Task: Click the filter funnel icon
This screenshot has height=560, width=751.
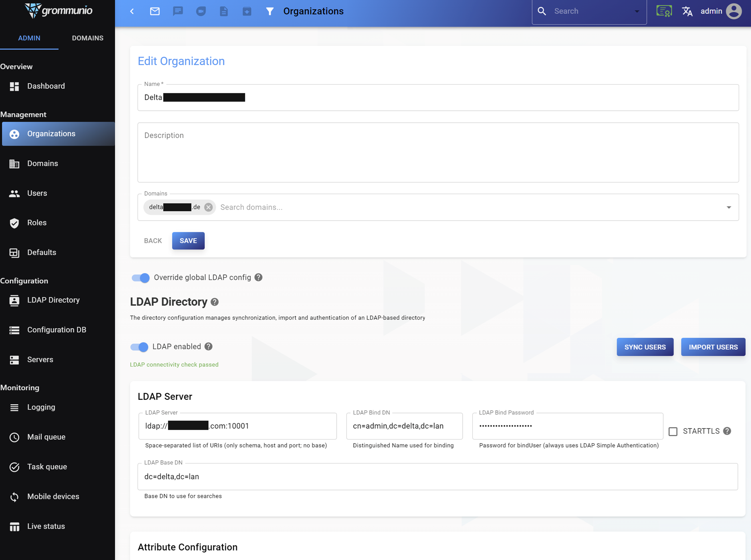Action: [270, 11]
